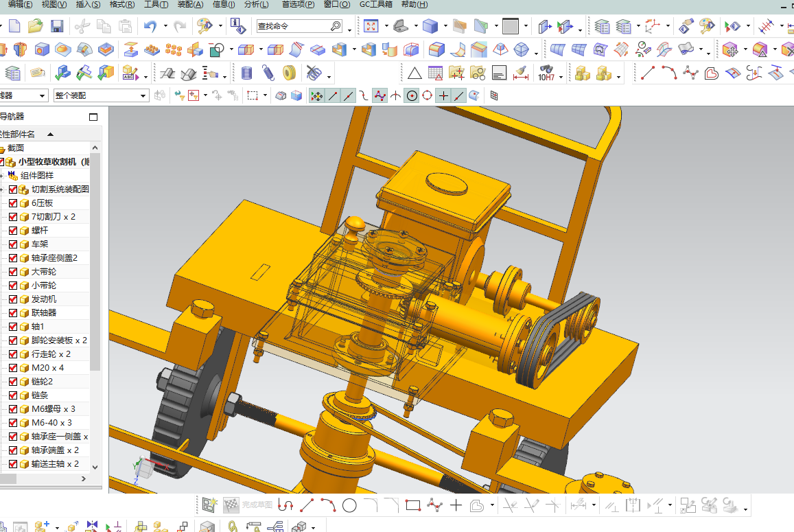Uncheck the 切割系统装配图 checkbox
794x532 pixels.
13,189
